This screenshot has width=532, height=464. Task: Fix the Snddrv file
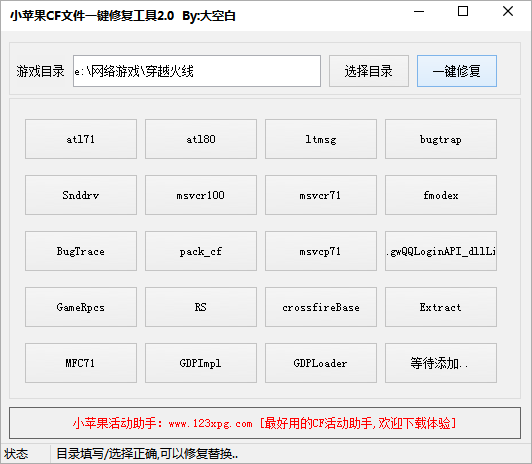81,195
